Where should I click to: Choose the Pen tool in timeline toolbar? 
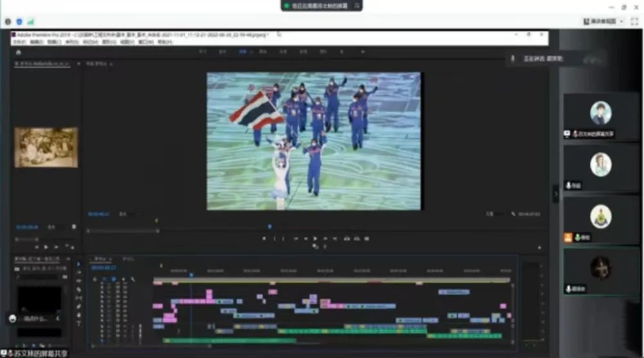click(79, 306)
